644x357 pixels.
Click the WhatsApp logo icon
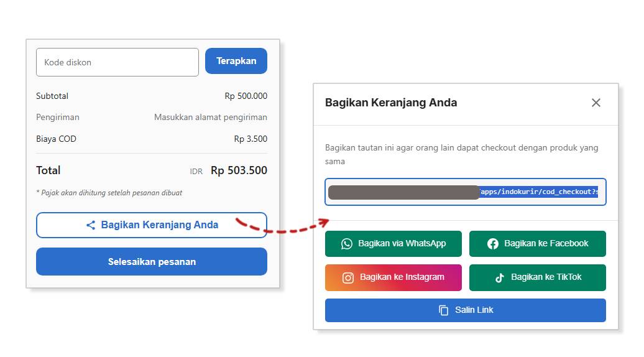[346, 244]
